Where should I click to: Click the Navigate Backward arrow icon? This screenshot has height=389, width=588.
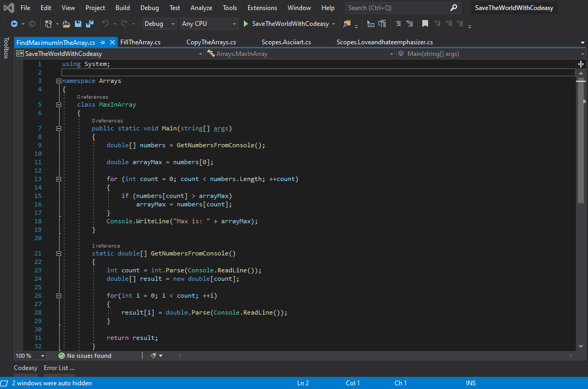[14, 24]
